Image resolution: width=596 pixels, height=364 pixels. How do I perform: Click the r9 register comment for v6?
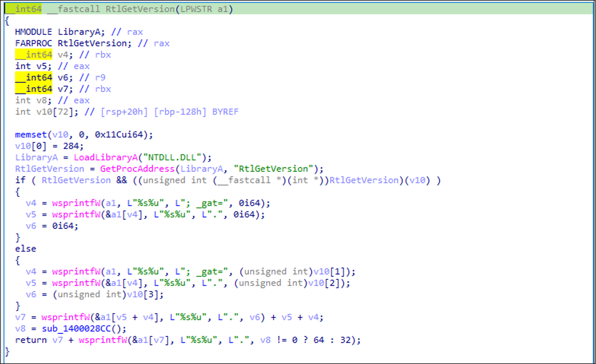click(100, 78)
